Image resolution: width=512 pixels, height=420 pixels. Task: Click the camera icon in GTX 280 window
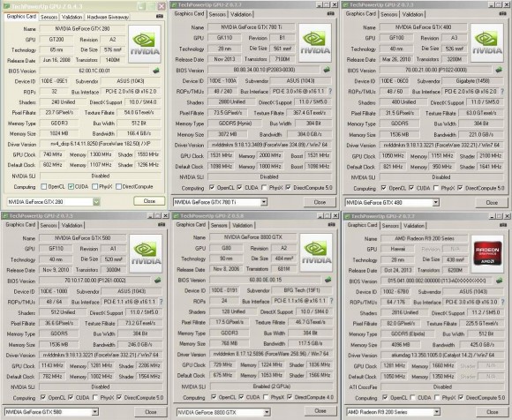[160, 16]
